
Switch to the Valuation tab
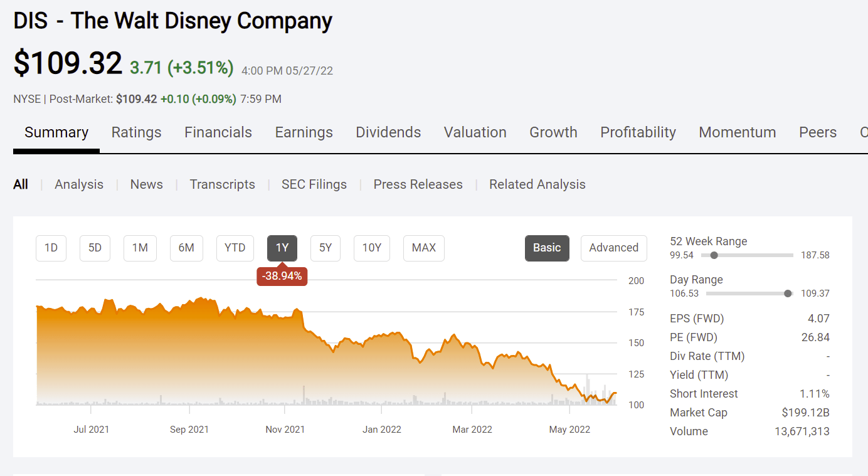(475, 132)
